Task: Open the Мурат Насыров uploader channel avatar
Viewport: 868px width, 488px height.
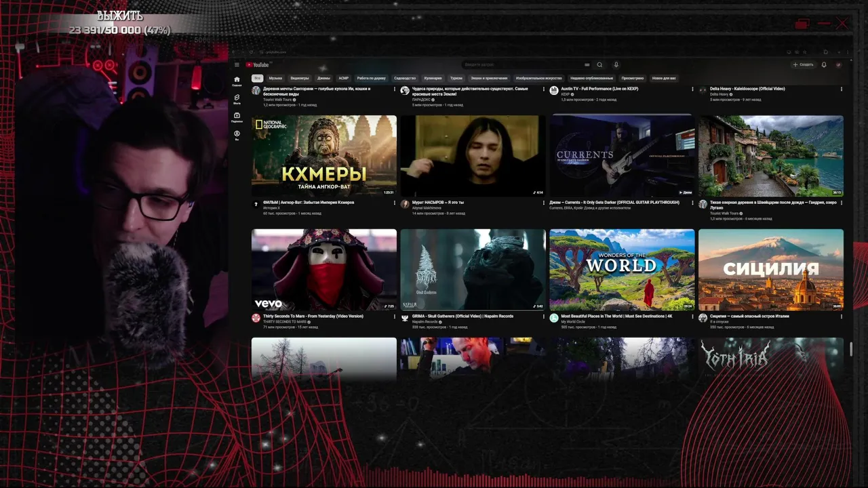Action: point(405,204)
